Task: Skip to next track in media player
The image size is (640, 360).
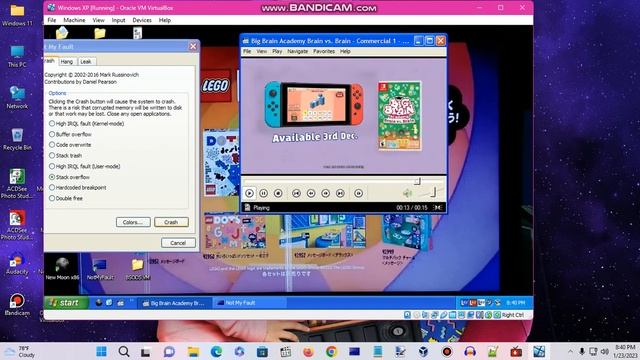Action: coord(340,193)
